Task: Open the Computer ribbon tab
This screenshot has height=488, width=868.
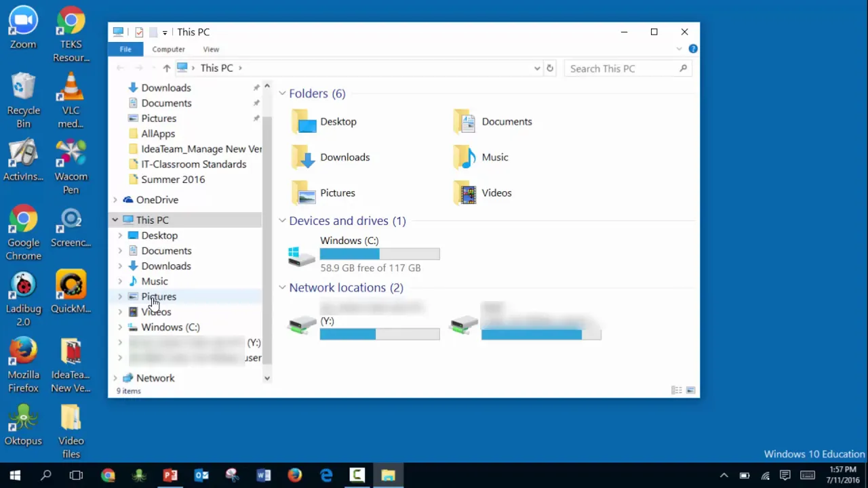Action: (168, 49)
